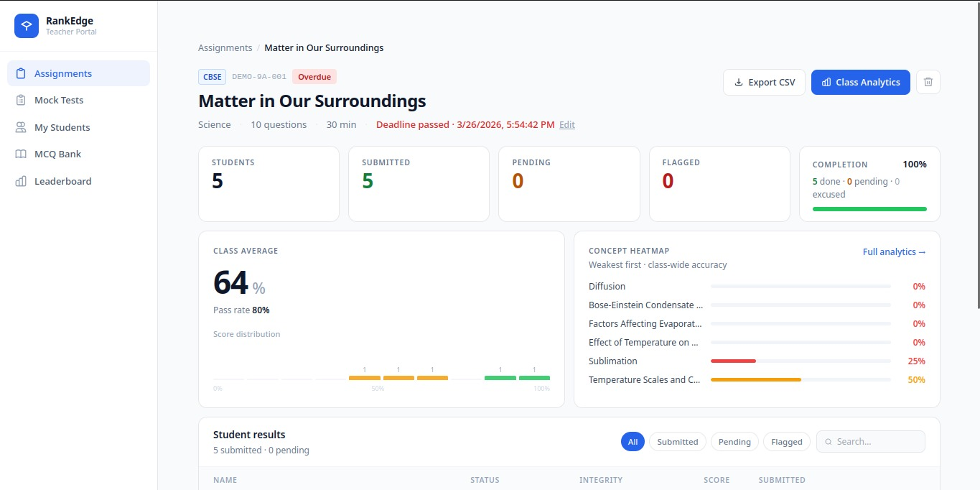980x490 pixels.
Task: Click the Overdue status badge
Action: [314, 77]
